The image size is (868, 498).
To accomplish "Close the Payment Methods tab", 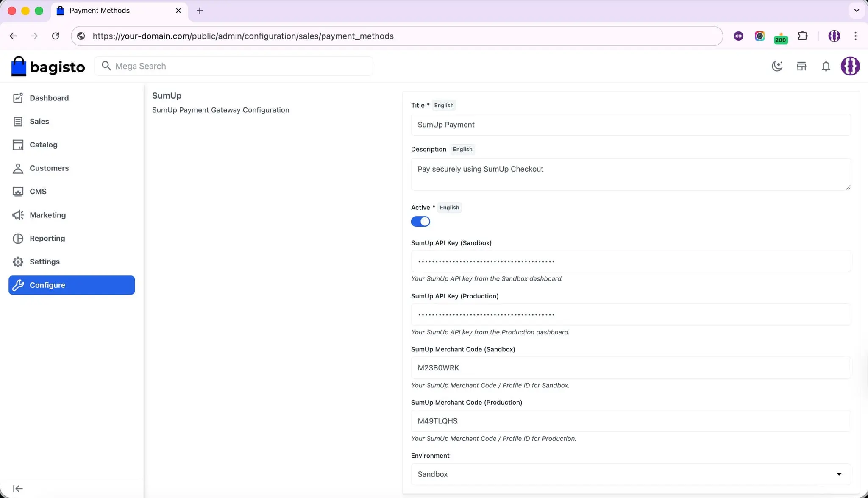I will tap(178, 11).
